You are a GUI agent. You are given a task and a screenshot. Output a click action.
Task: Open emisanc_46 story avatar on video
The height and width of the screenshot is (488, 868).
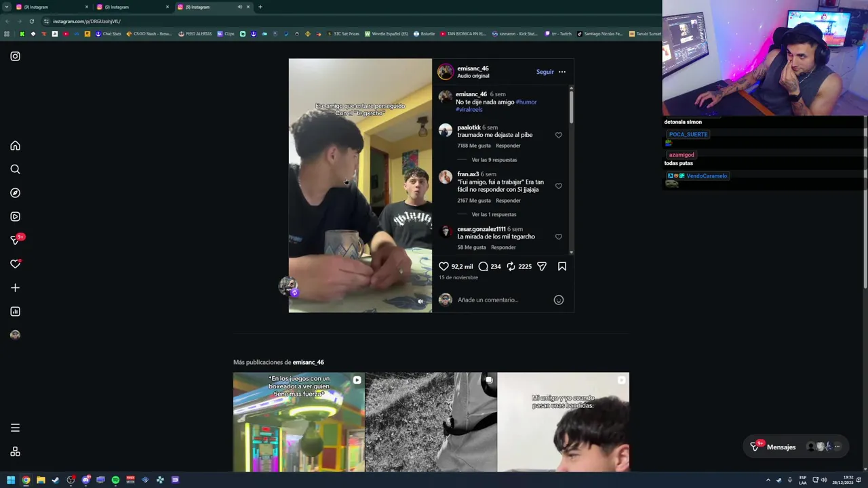click(x=288, y=286)
